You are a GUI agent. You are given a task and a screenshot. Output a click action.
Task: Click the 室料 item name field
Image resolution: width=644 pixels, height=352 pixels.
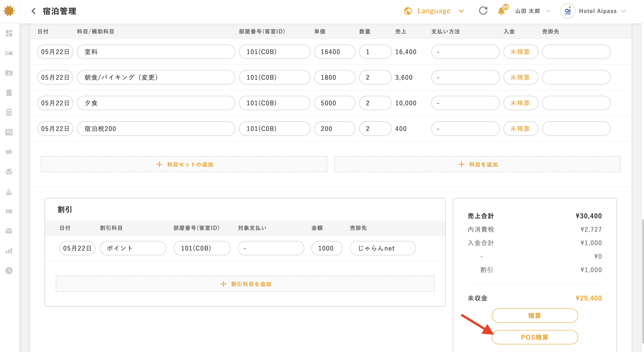(156, 52)
